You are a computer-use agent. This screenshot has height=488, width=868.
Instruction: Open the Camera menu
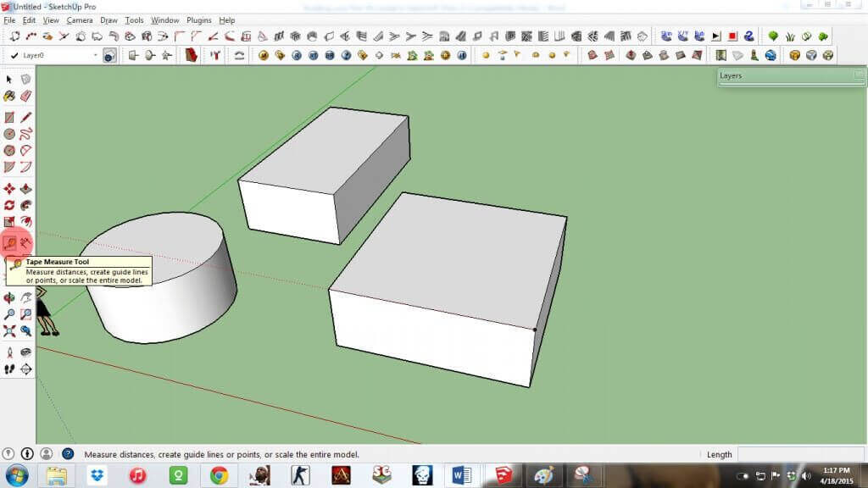tap(80, 20)
